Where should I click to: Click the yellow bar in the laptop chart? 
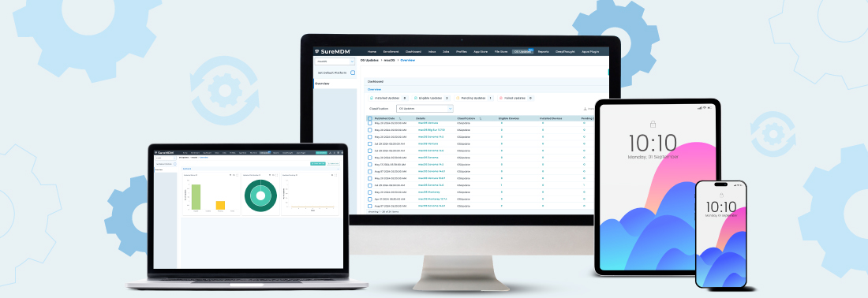tap(220, 205)
